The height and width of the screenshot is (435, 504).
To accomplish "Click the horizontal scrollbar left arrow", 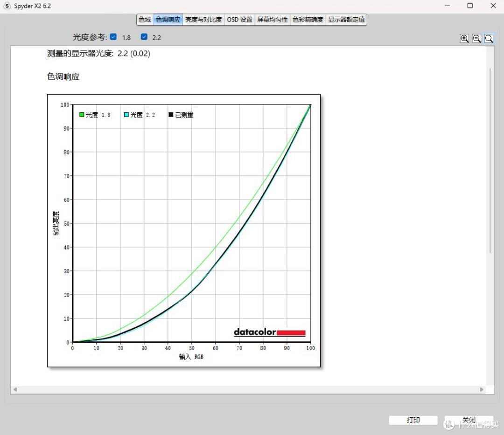I will click(x=15, y=389).
